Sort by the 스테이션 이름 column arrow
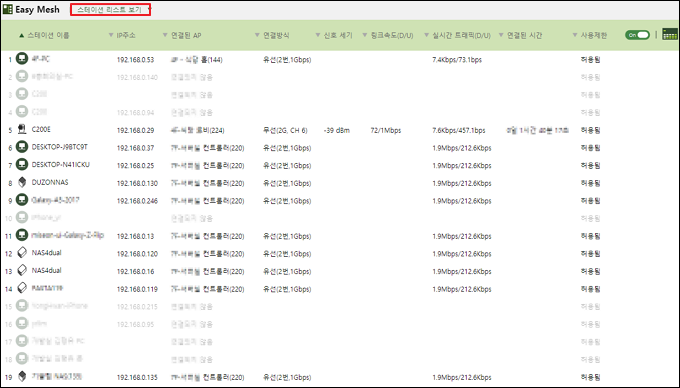 tap(21, 36)
